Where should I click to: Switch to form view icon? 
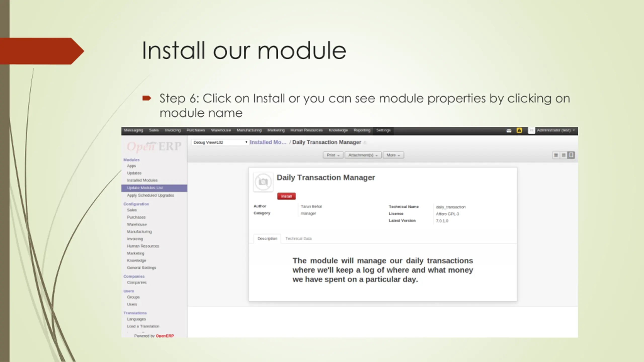tap(571, 155)
